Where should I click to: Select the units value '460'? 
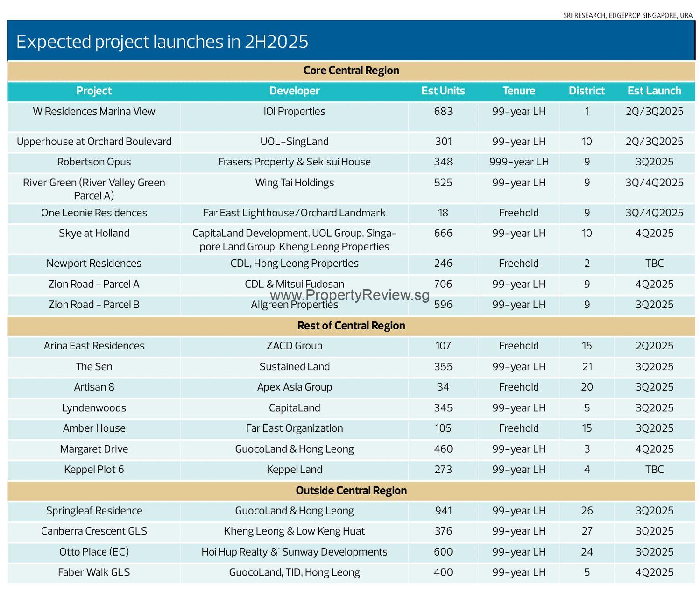tap(443, 449)
